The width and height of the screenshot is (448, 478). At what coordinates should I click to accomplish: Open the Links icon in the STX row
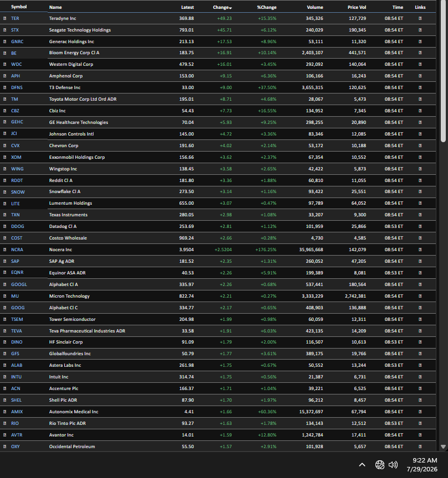(x=420, y=30)
